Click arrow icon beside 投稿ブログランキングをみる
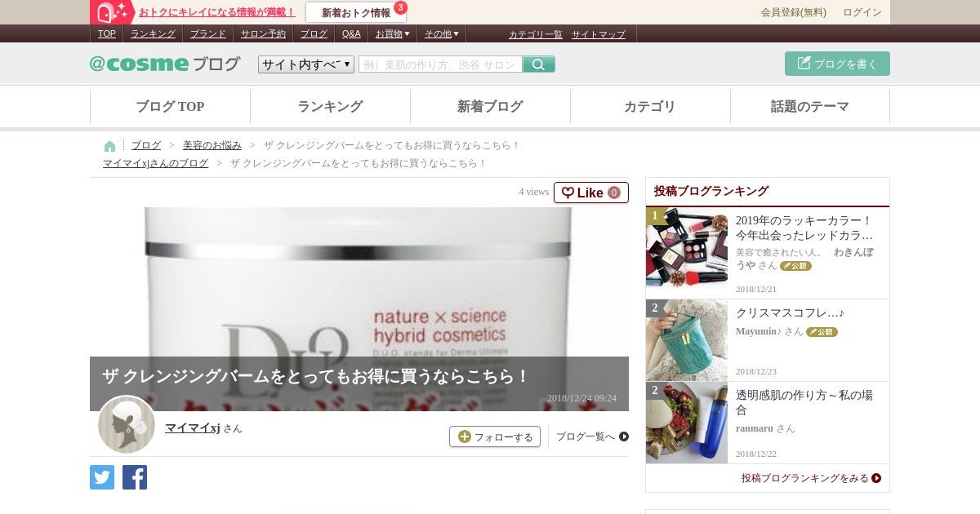 tap(876, 478)
